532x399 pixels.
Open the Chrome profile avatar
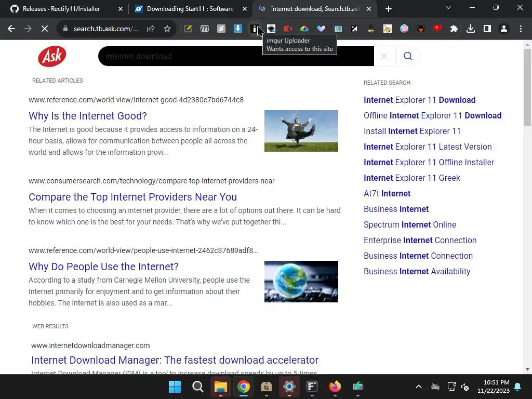pos(504,29)
